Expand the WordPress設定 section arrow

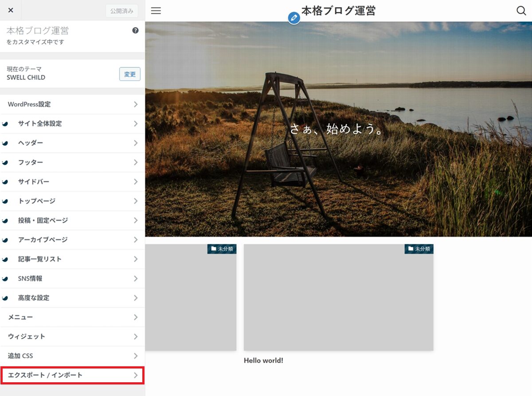click(x=136, y=104)
